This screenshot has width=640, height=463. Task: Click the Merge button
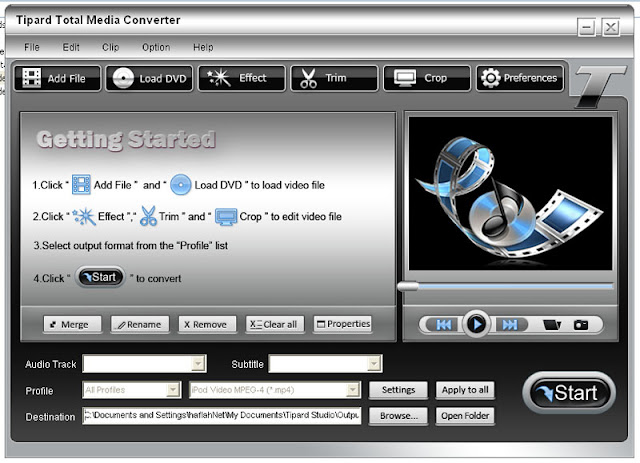(x=72, y=325)
